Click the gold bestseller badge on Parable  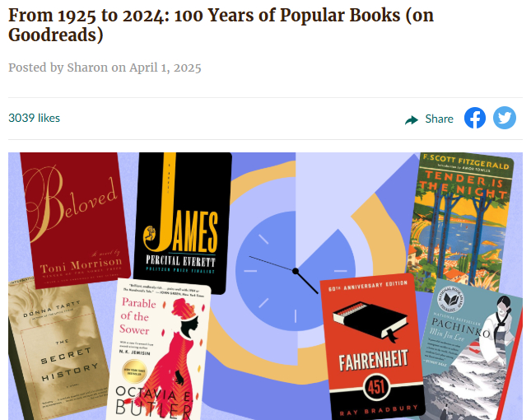134,371
